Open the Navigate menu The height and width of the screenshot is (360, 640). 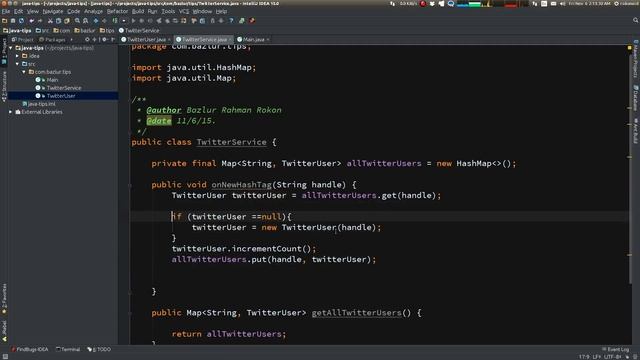[x=53, y=11]
